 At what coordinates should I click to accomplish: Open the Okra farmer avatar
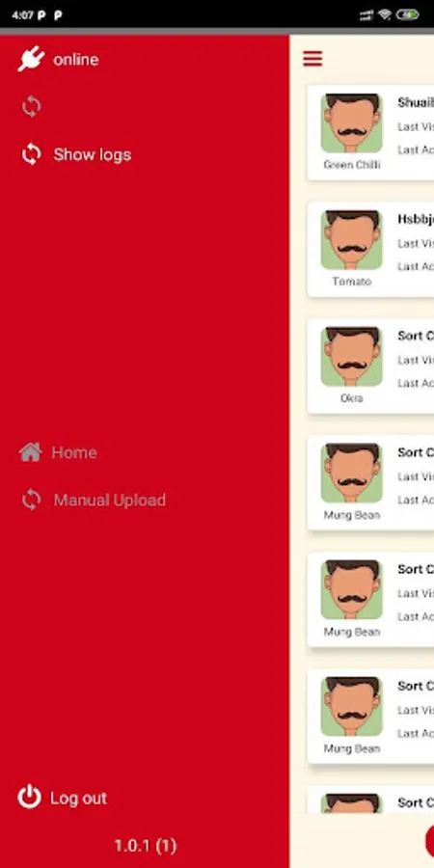point(351,357)
